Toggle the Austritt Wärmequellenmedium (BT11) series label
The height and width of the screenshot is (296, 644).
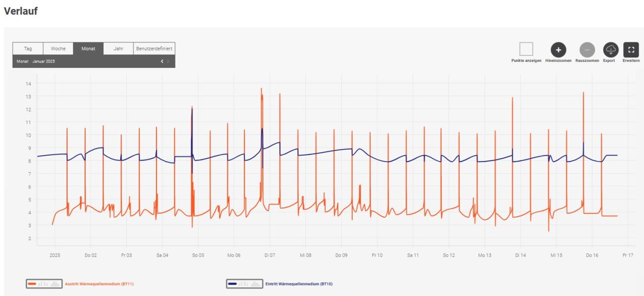[x=99, y=284]
